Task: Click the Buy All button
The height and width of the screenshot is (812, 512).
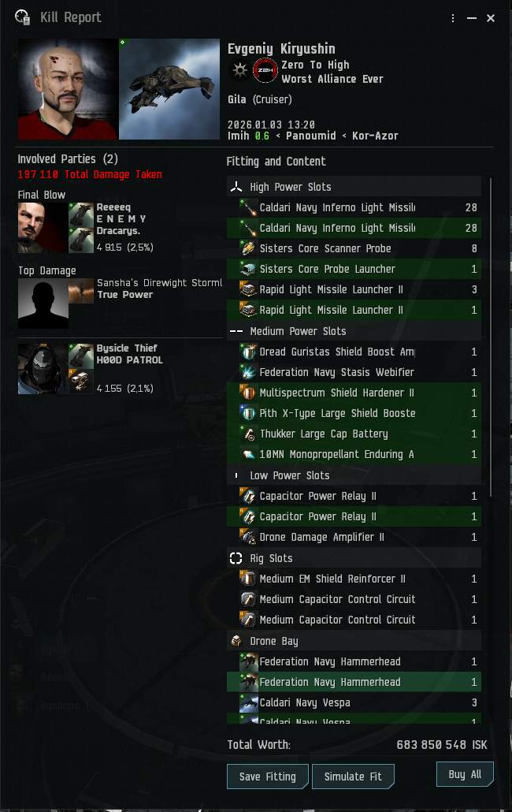Action: click(x=465, y=774)
